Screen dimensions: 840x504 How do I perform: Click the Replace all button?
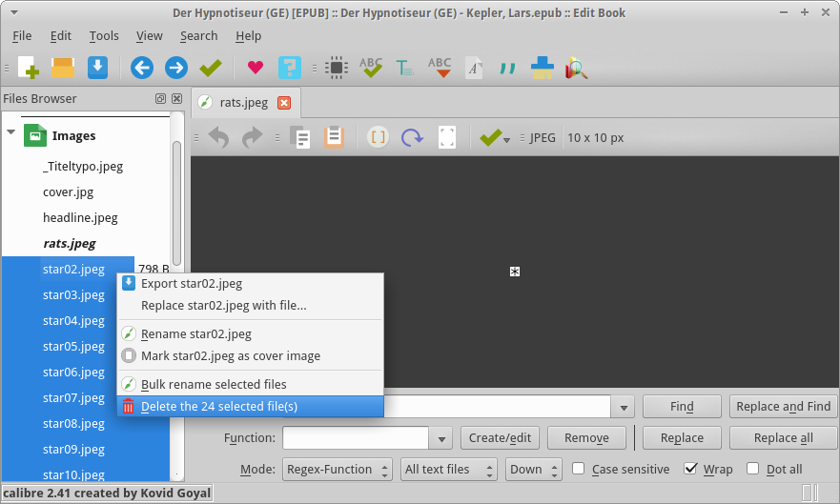point(783,438)
